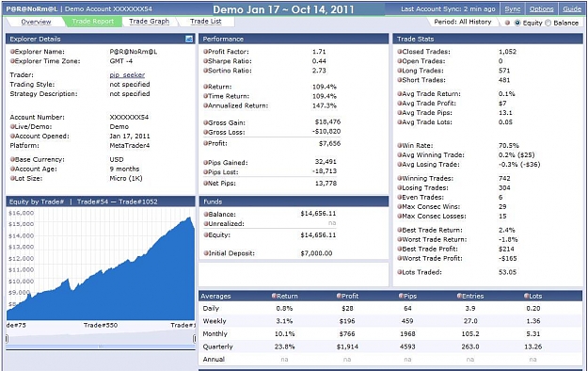The width and height of the screenshot is (588, 371).
Task: Click the Profit value $7,656
Action: tap(329, 143)
